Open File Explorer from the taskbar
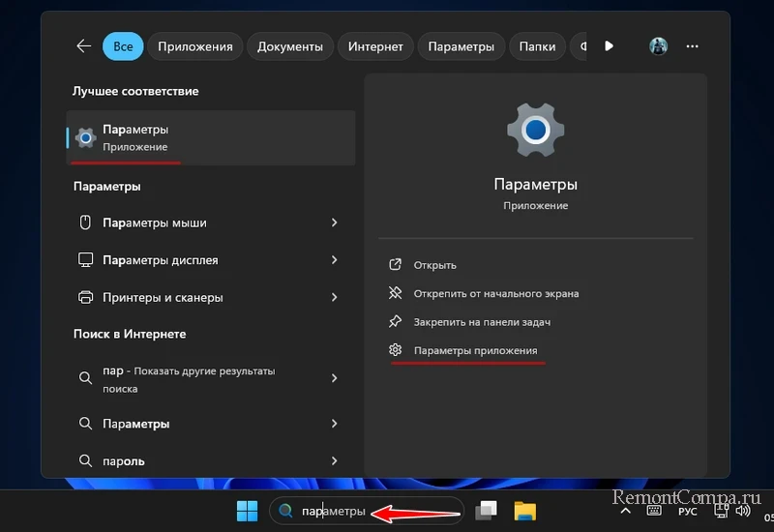Viewport: 774px width, 532px height. [524, 511]
